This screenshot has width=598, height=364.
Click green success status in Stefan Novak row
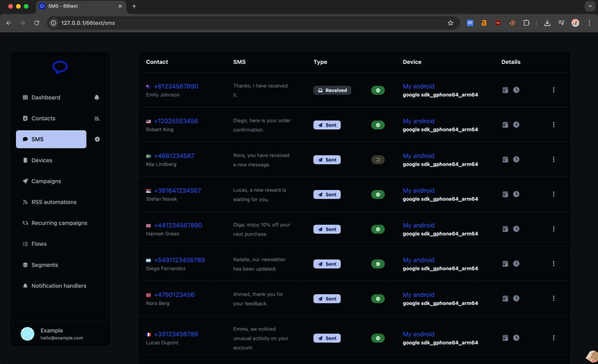378,195
